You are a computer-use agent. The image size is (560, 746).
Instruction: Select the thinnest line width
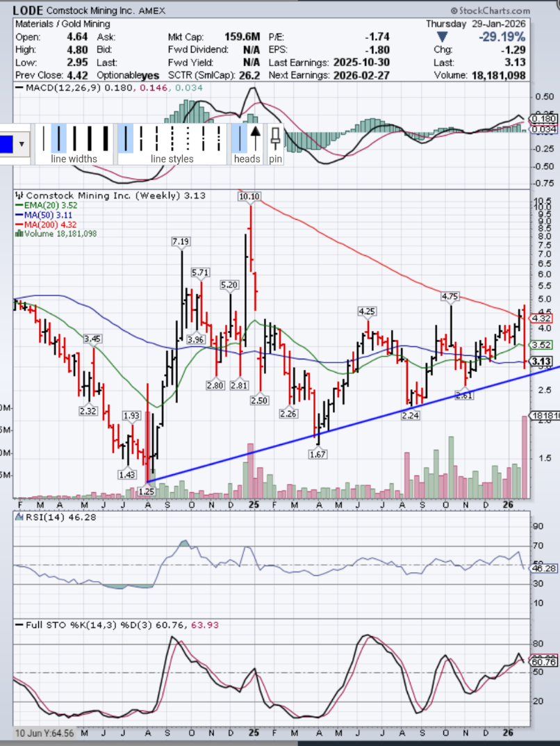click(43, 138)
